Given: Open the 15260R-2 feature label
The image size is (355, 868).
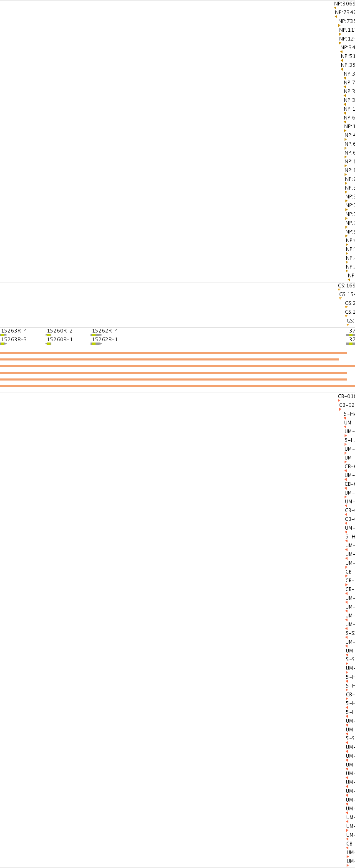Looking at the screenshot, I should (x=60, y=330).
